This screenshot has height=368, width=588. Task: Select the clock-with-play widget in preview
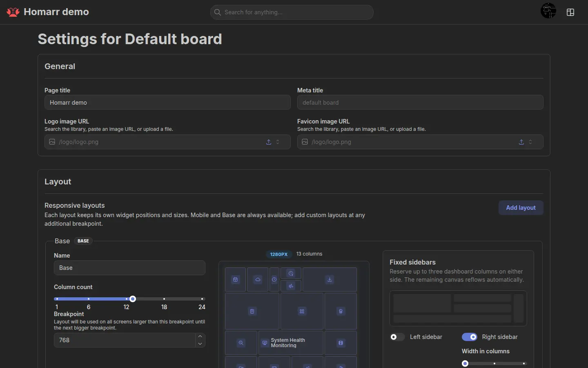[x=291, y=274]
